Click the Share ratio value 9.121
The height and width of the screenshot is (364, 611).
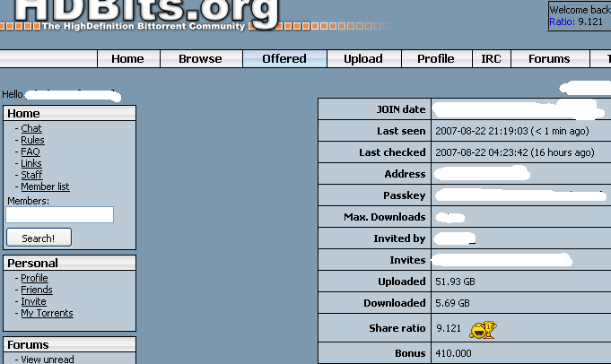pyautogui.click(x=448, y=328)
